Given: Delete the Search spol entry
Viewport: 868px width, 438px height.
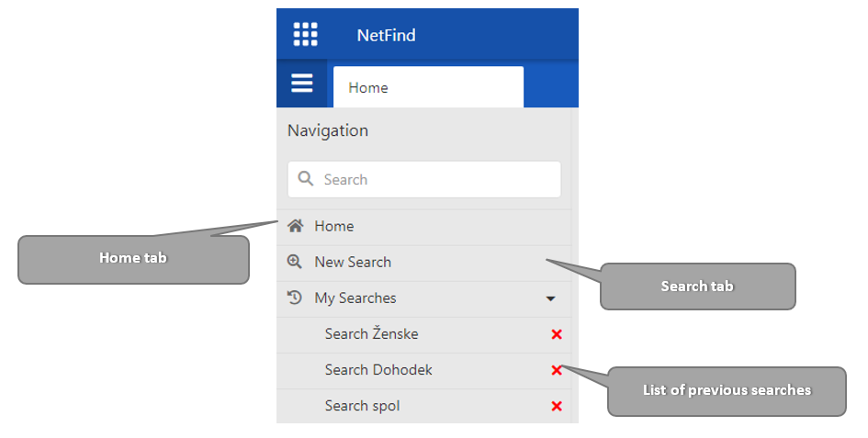Looking at the screenshot, I should (x=557, y=406).
